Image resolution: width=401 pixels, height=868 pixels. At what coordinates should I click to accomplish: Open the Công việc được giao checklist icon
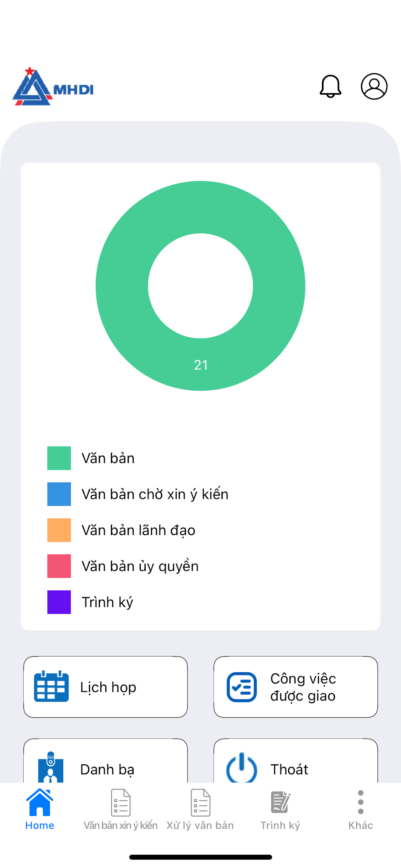click(x=242, y=687)
